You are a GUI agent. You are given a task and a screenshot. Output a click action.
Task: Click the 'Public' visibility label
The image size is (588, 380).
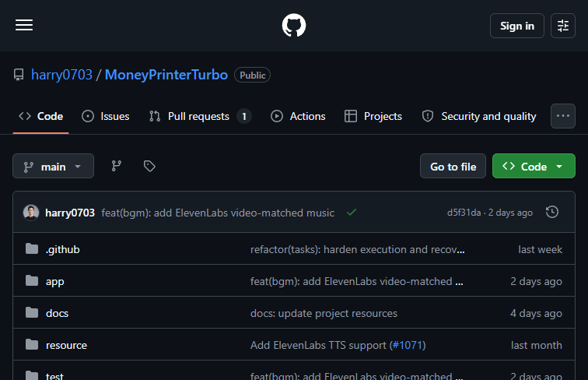pos(252,75)
